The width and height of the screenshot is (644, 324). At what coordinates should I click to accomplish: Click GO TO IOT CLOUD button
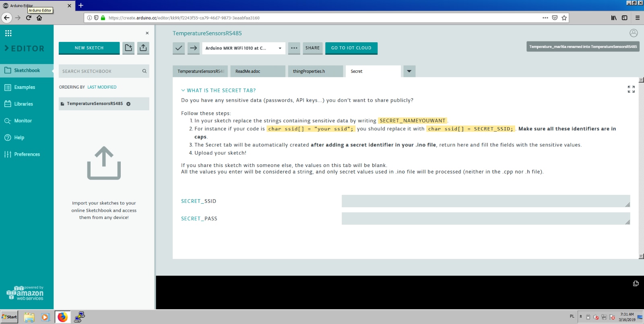pos(351,48)
